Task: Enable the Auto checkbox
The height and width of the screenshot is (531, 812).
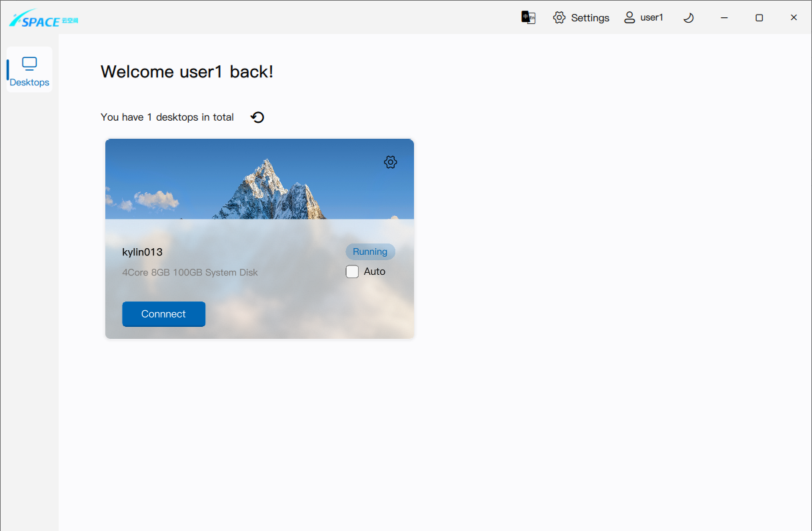Action: pyautogui.click(x=352, y=272)
